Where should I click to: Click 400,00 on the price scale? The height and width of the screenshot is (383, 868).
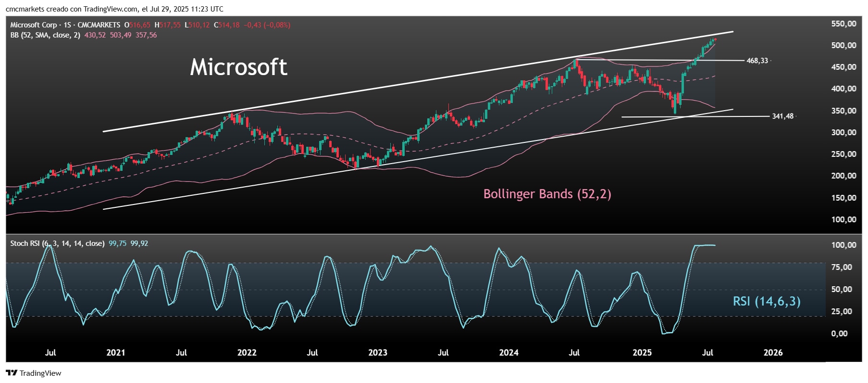point(844,89)
